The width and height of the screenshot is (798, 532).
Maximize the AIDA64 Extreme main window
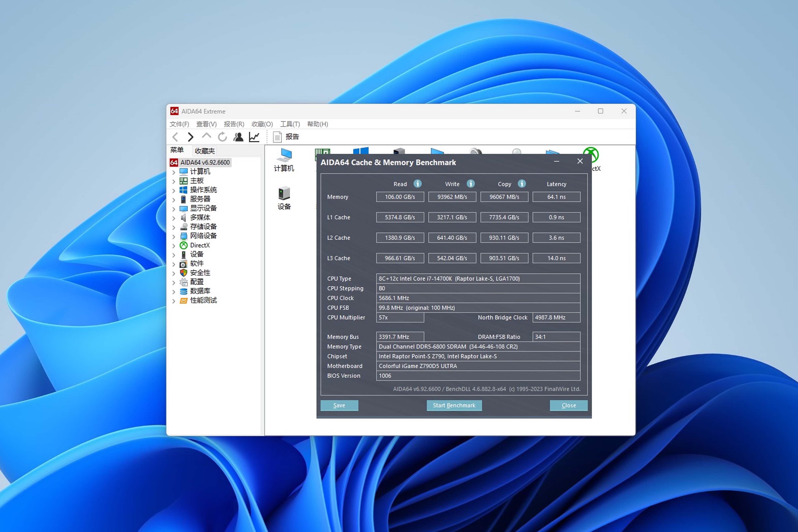(x=601, y=111)
